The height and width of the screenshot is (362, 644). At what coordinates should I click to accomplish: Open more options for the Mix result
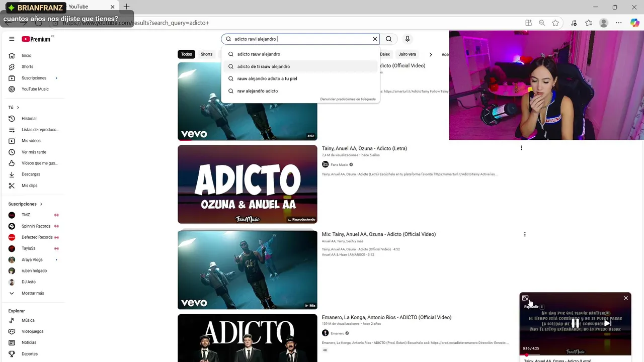(525, 234)
